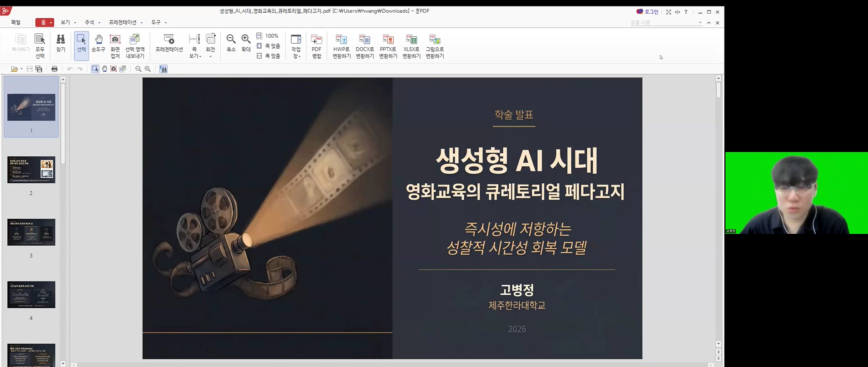Convert to HWP with HWP로 변환하기
The height and width of the screenshot is (367, 868).
[x=342, y=46]
